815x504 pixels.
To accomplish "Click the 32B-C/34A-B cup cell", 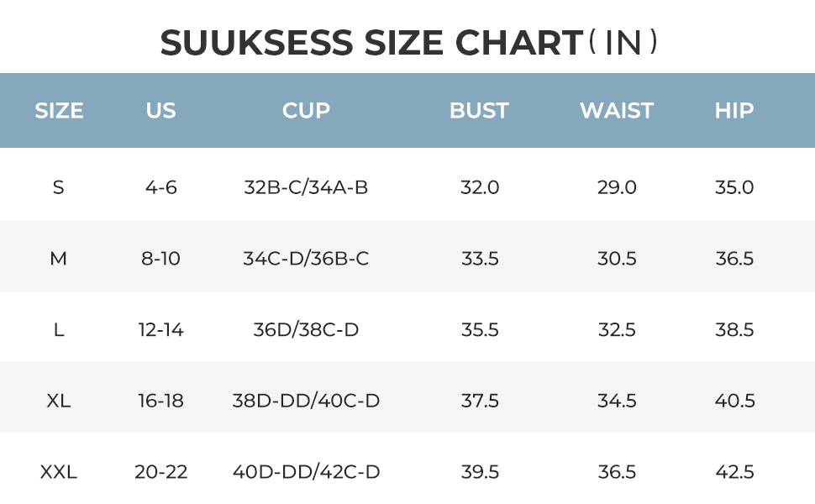I will (306, 187).
